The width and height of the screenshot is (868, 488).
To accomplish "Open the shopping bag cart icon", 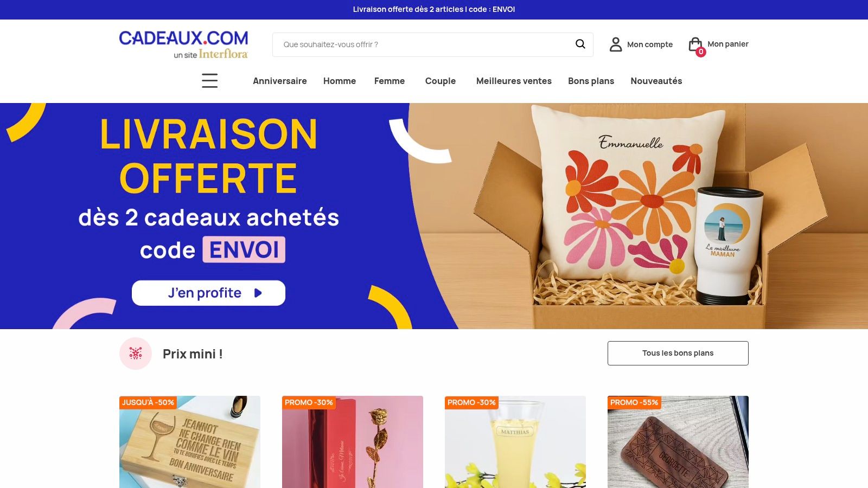I will click(695, 44).
